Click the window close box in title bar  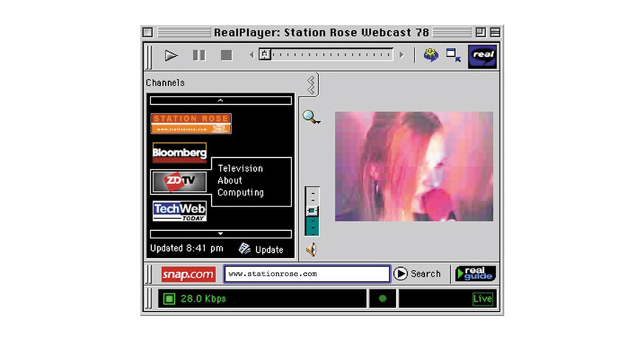coord(148,32)
